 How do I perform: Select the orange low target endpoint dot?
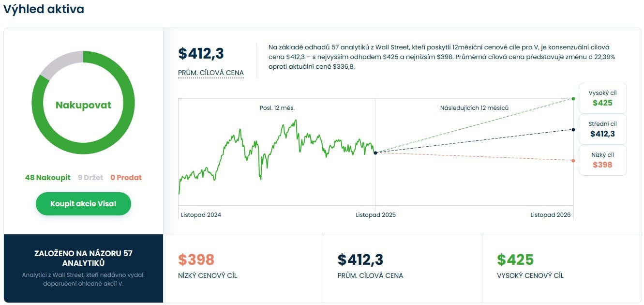click(x=573, y=161)
